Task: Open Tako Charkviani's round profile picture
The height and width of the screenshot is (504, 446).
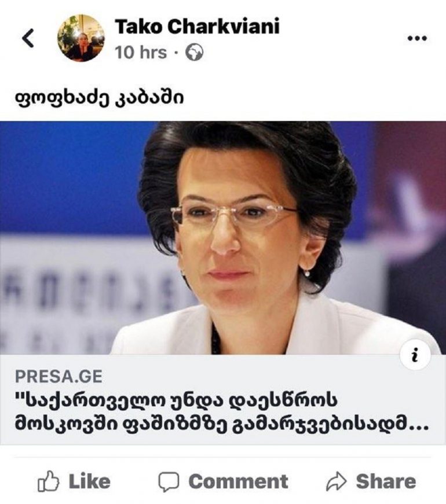Action: coord(81,38)
